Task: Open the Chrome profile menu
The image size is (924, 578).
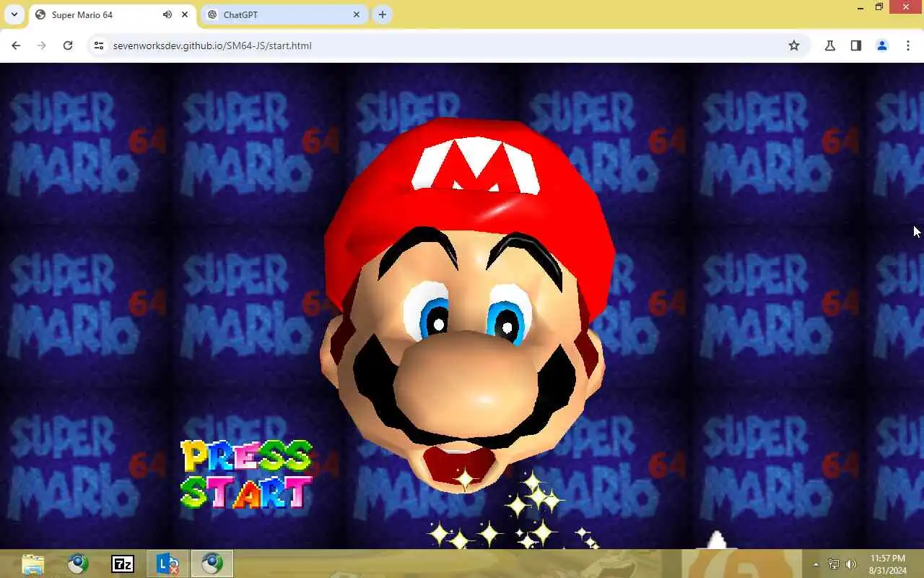Action: pos(882,46)
